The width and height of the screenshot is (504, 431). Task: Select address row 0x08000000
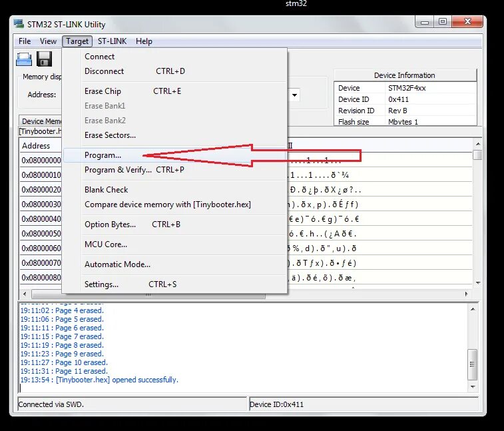pos(41,160)
